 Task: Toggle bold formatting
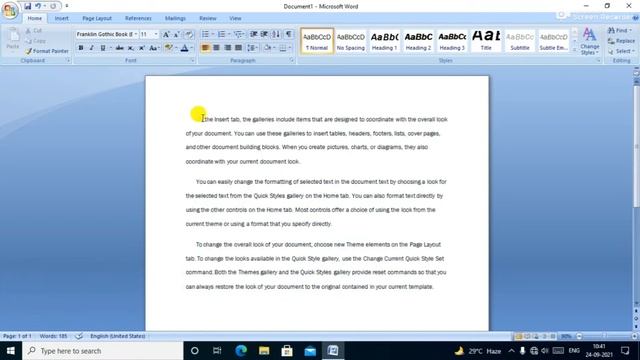click(81, 48)
